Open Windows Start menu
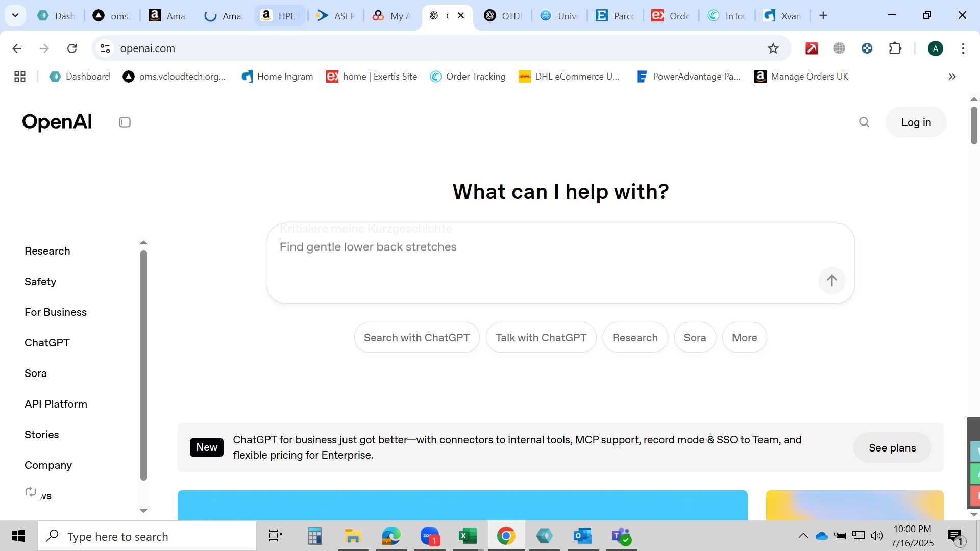 [18, 536]
